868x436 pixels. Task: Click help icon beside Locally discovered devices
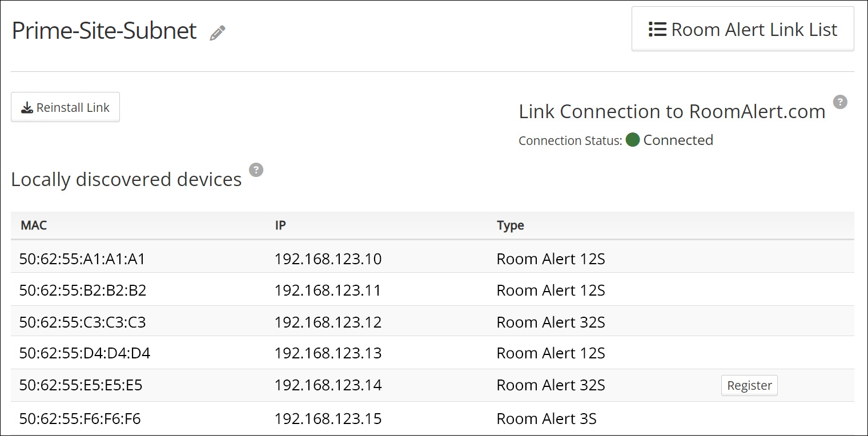pyautogui.click(x=256, y=170)
